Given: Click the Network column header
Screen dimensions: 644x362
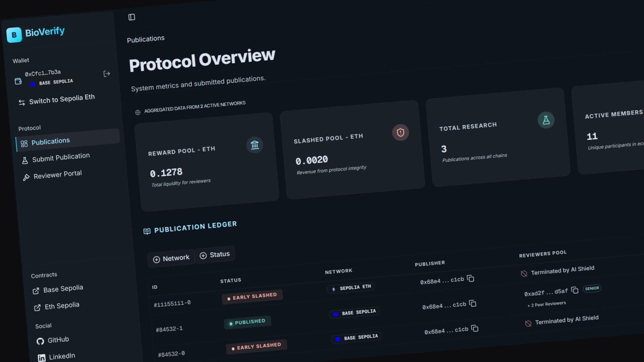Looking at the screenshot, I should coord(338,271).
